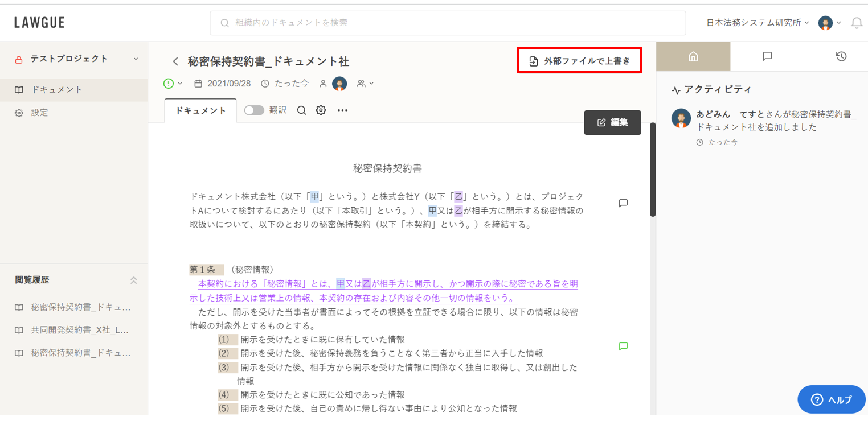Click the 編集 edit button
This screenshot has width=868, height=421.
612,122
